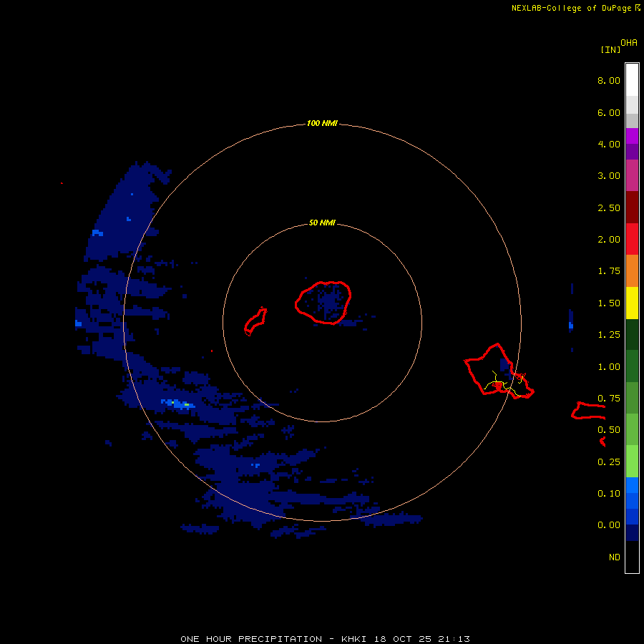This screenshot has width=644, height=644.
Task: Click the 0.00 legend value
Action: [x=609, y=525]
